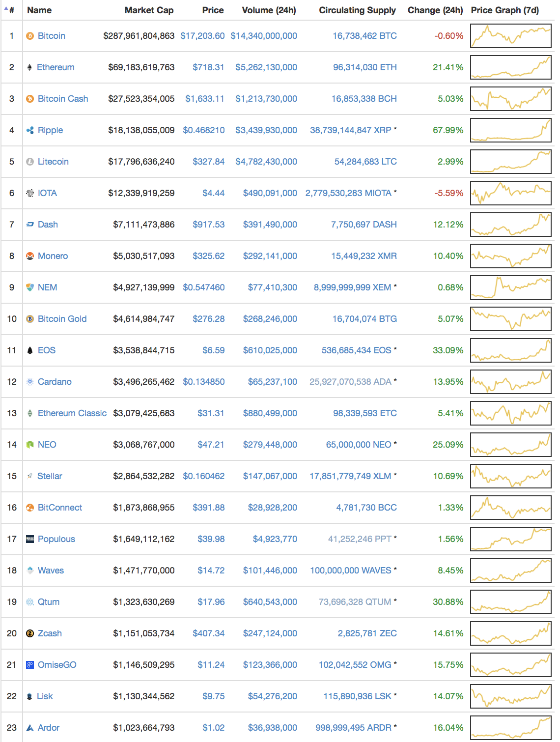Click the OmiseGO logo icon
This screenshot has height=742, width=560.
(30, 665)
